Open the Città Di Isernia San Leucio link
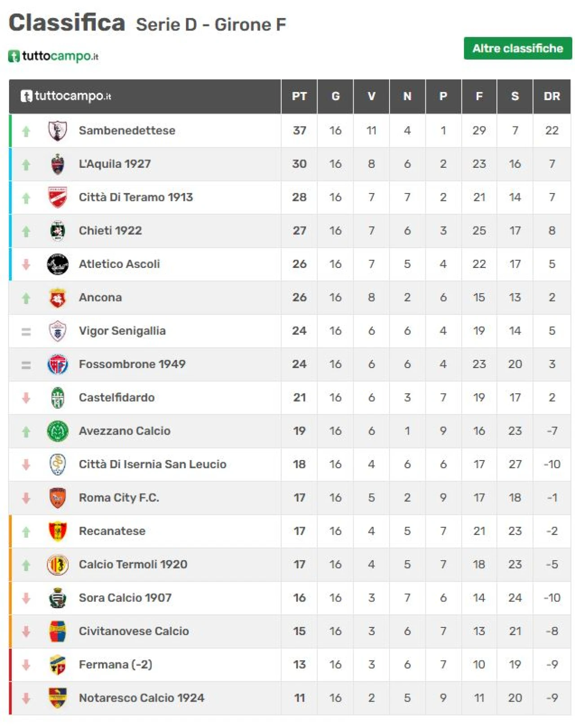 tap(153, 464)
